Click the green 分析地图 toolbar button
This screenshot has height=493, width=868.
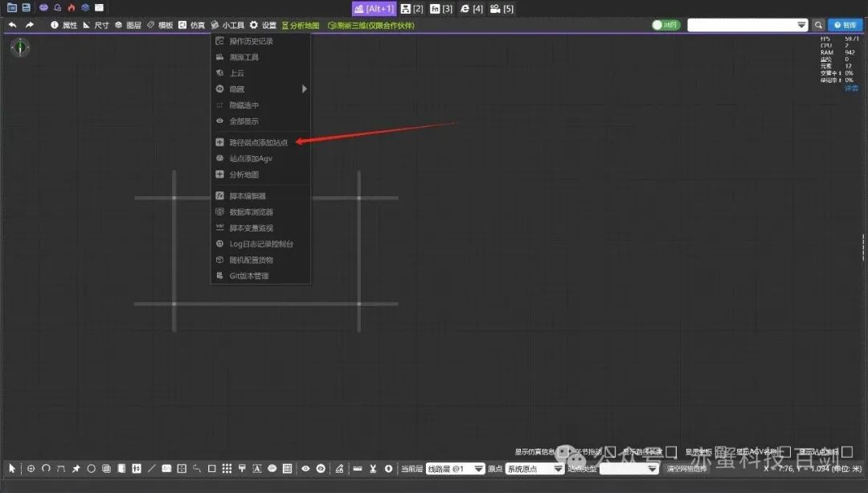(301, 26)
